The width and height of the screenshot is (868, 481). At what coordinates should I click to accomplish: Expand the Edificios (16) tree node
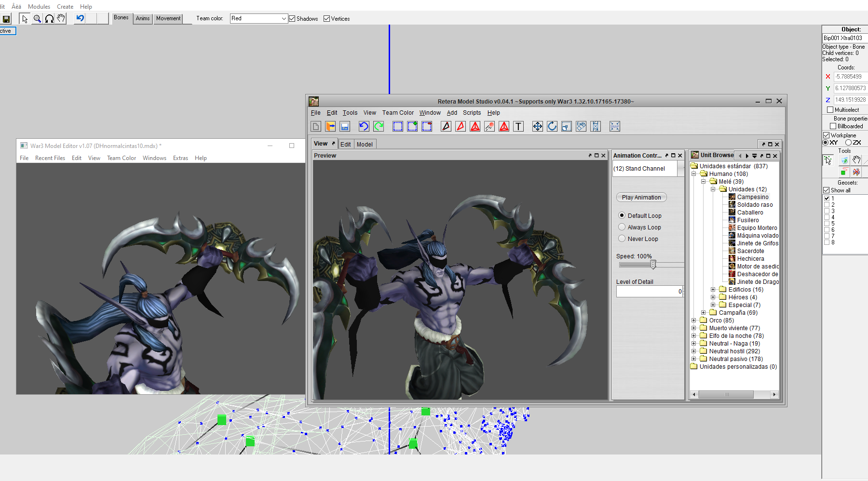[x=713, y=290]
